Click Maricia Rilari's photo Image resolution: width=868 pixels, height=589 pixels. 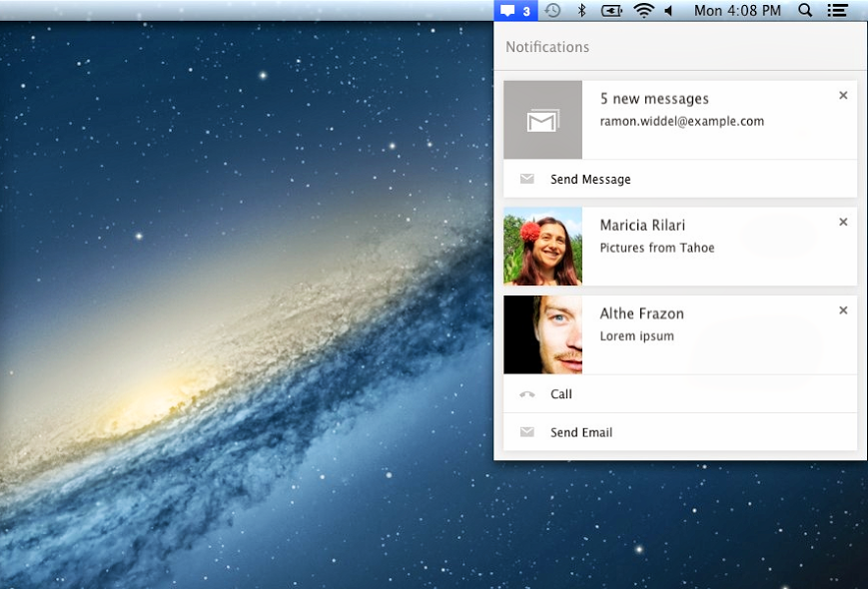pos(542,247)
